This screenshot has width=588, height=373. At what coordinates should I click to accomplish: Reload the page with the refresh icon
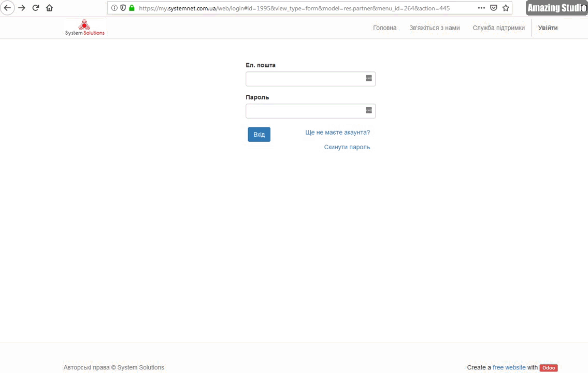coord(35,8)
